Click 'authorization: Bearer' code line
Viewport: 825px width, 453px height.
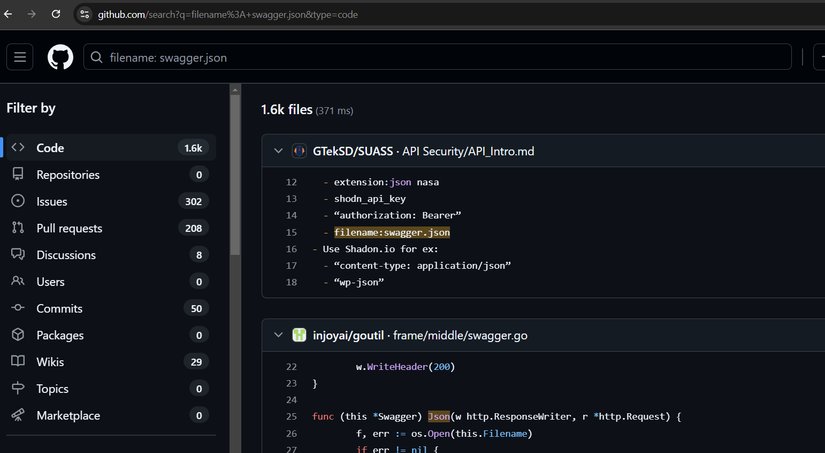pyautogui.click(x=397, y=215)
